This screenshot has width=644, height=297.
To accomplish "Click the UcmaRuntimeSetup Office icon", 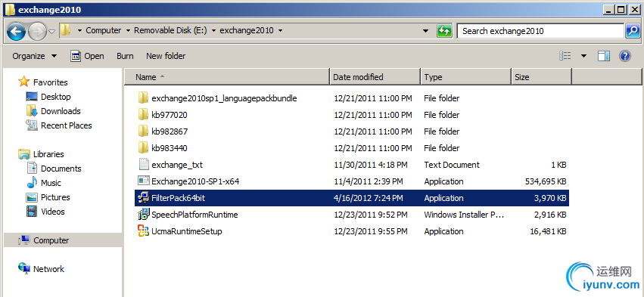I will 143,231.
